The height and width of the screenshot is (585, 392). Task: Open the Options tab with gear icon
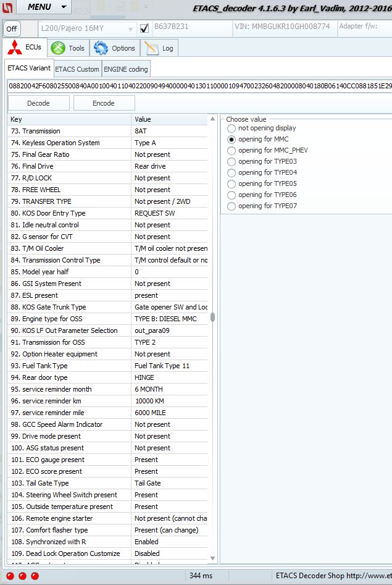pos(114,48)
